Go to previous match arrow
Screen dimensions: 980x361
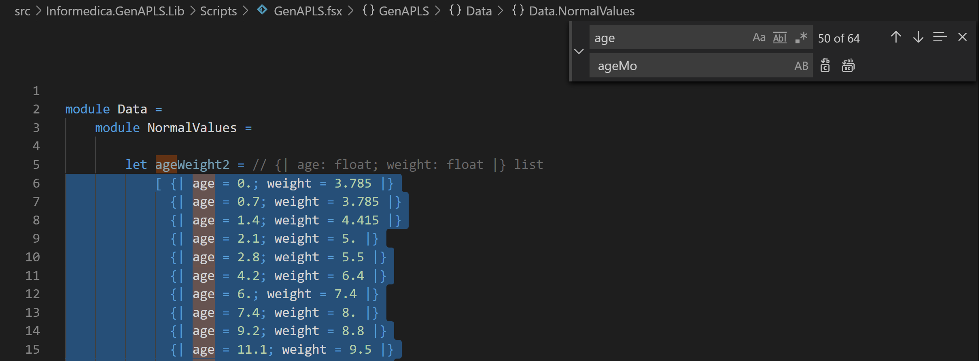pos(896,37)
